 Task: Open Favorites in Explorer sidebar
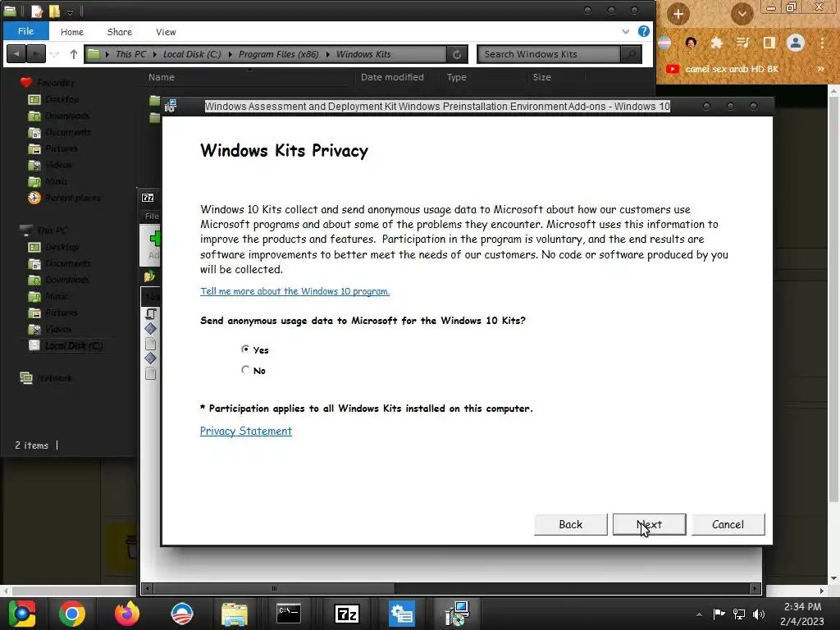click(x=55, y=83)
